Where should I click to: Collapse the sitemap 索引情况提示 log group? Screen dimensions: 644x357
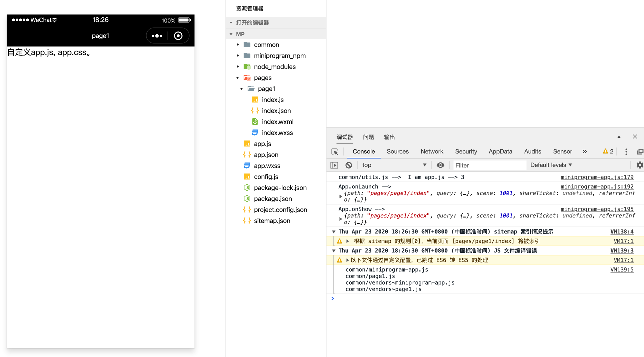[x=334, y=232]
